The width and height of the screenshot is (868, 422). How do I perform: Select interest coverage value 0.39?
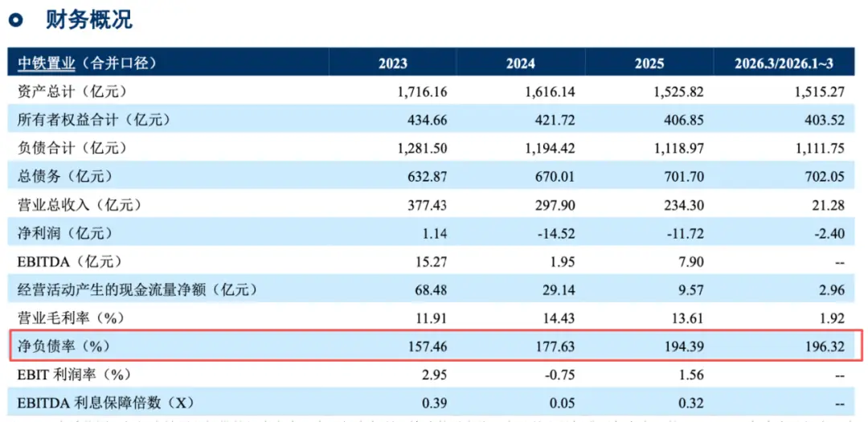pos(435,404)
